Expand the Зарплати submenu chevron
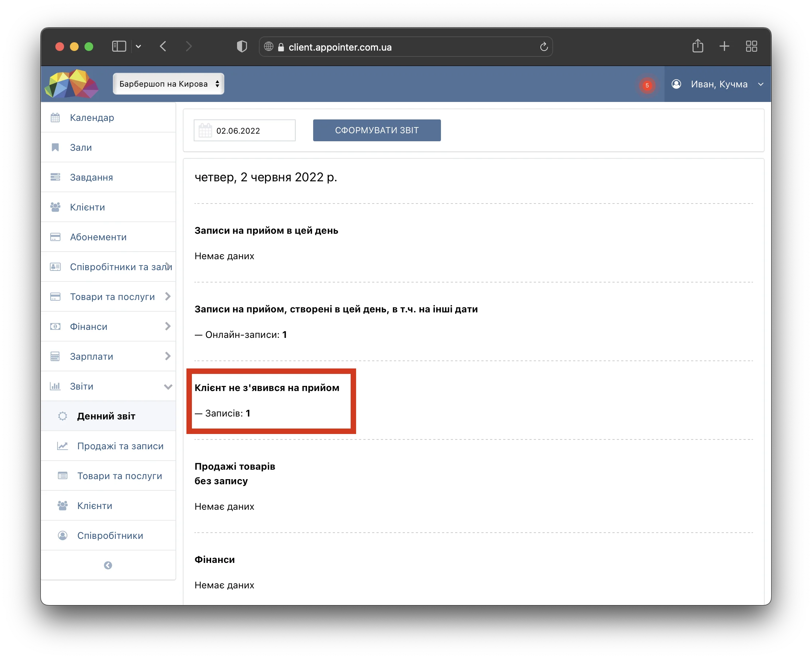This screenshot has height=659, width=812. tap(168, 356)
